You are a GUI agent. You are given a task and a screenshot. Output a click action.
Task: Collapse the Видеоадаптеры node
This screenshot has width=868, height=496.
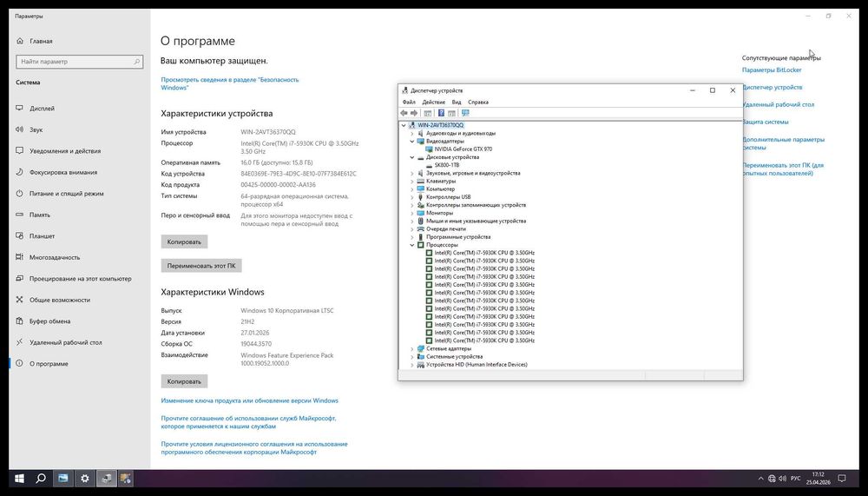[x=411, y=142]
